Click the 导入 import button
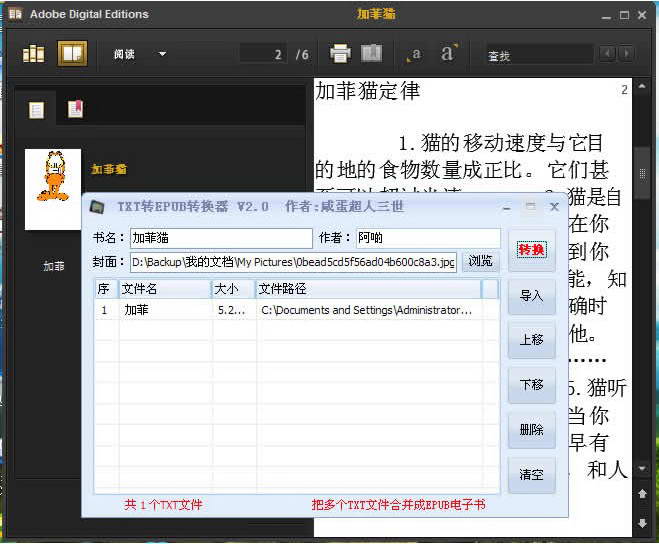The image size is (659, 544). (532, 296)
